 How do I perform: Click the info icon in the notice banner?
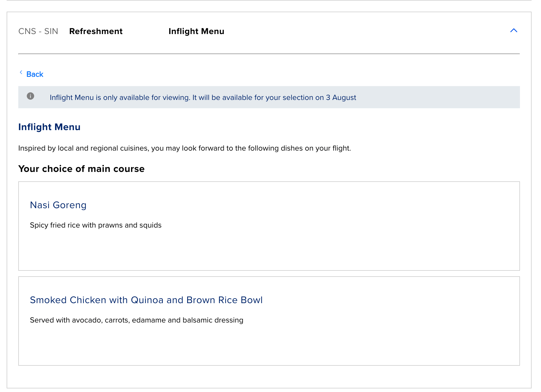(30, 96)
